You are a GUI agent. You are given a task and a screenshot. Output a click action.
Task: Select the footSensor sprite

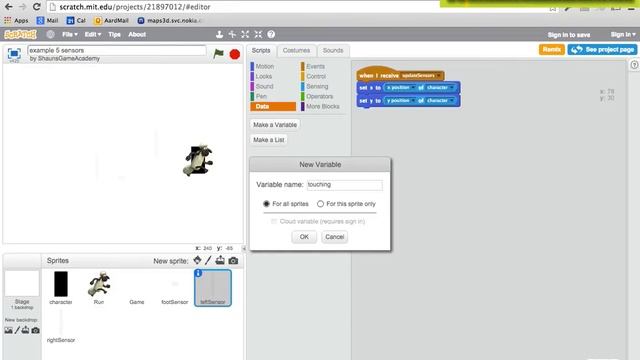pos(175,287)
